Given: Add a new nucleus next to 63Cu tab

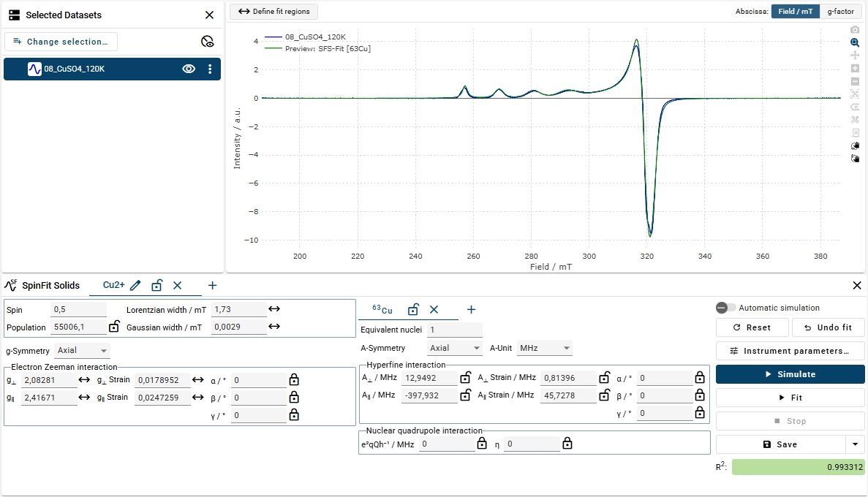Looking at the screenshot, I should tap(471, 310).
